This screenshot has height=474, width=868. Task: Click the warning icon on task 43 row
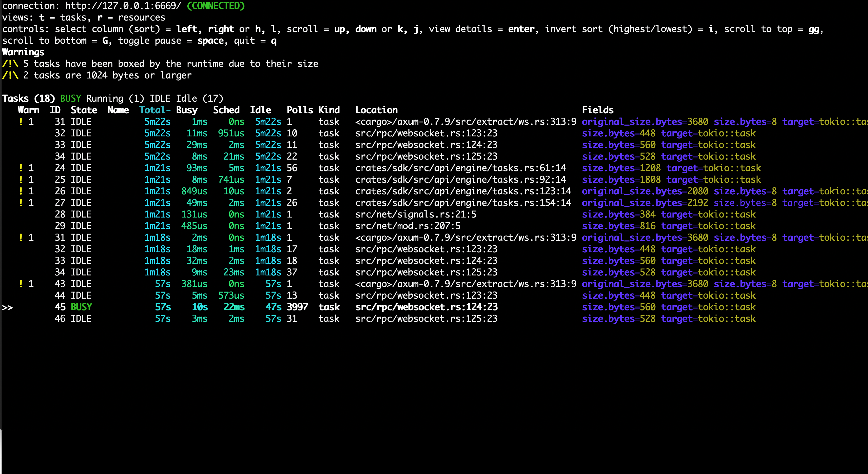[x=21, y=284]
